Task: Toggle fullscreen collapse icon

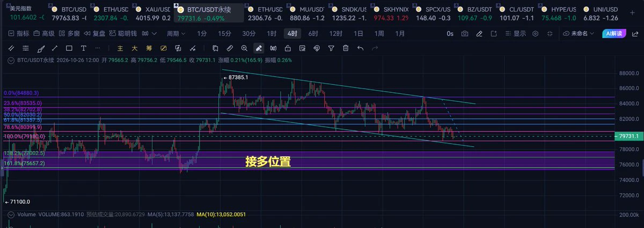Action: tap(550, 33)
